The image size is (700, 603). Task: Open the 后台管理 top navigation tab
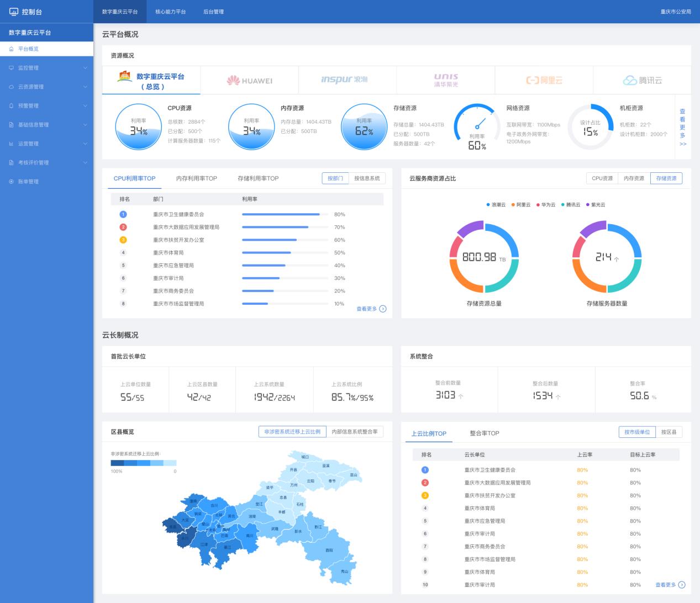click(x=213, y=12)
